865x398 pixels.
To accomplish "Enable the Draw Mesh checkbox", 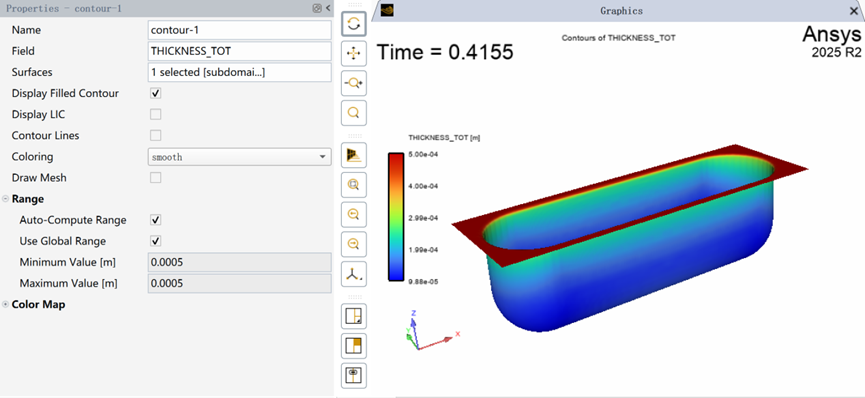I will coord(156,178).
